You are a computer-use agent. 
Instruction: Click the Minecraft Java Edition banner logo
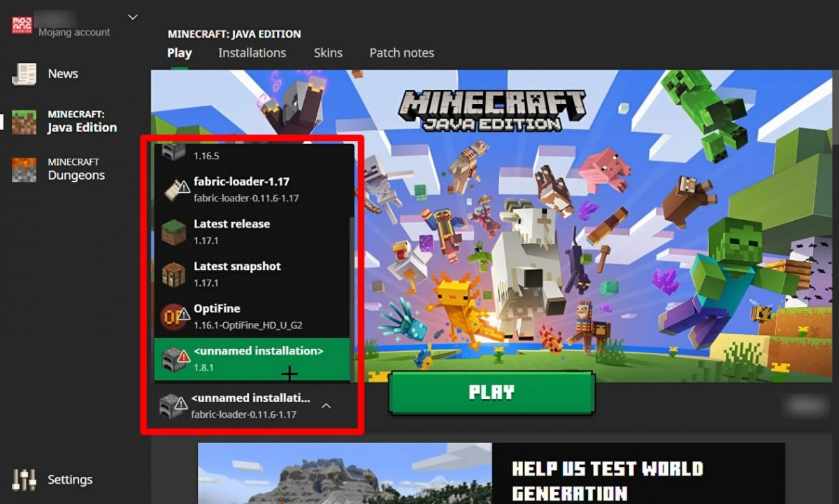(492, 110)
